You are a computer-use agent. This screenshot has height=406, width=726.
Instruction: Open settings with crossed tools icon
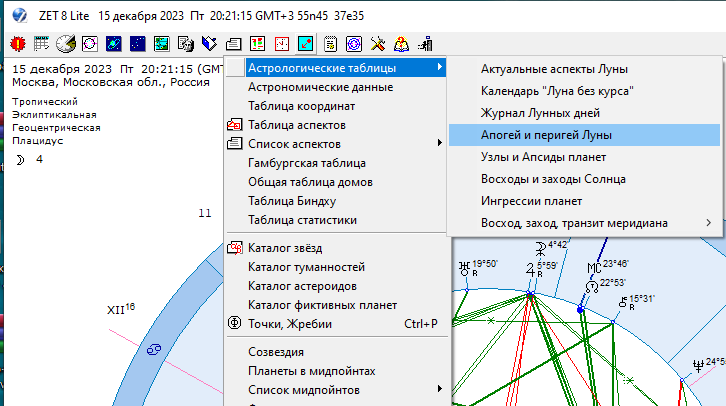coord(378,44)
